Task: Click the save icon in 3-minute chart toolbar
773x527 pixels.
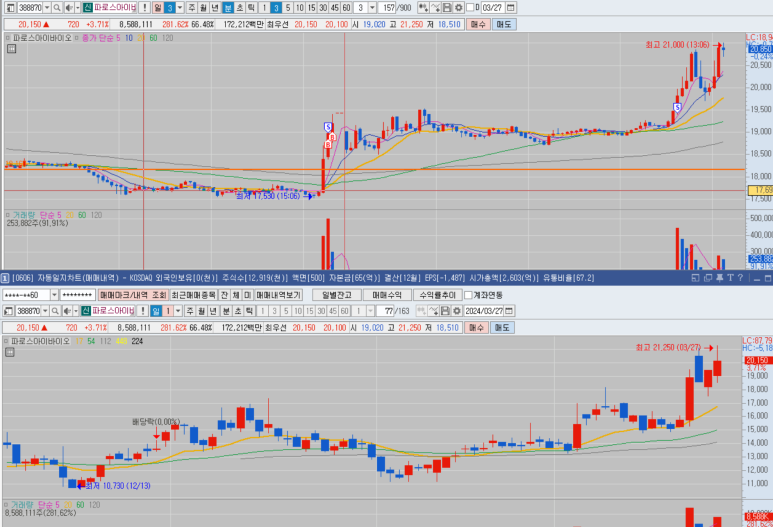Action: click(447, 8)
